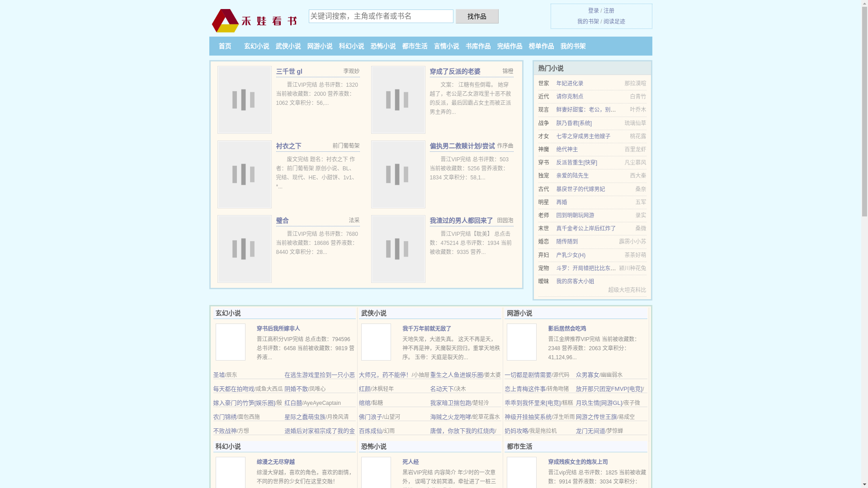The width and height of the screenshot is (868, 488).
Task: Click the 找作品 search button
Action: coord(477,16)
